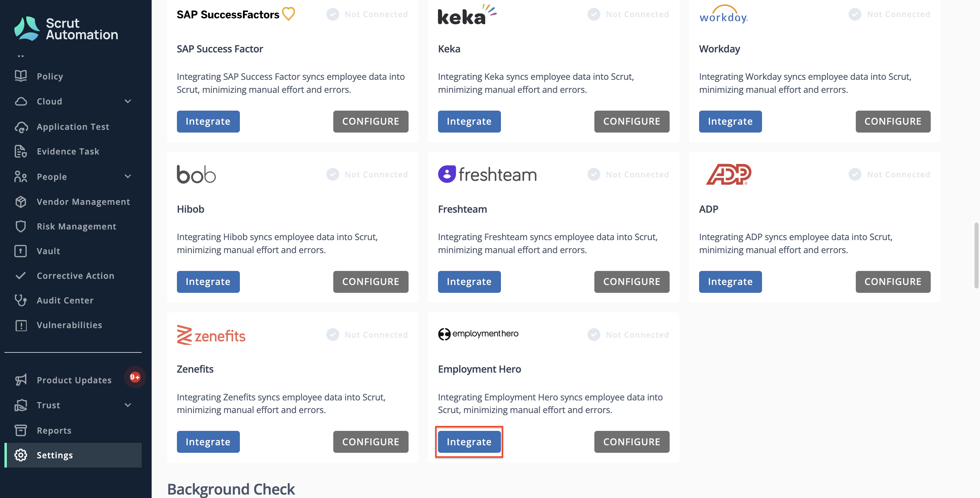The height and width of the screenshot is (498, 980).
Task: Click the page vertical scrollbar thumb
Action: point(976,256)
